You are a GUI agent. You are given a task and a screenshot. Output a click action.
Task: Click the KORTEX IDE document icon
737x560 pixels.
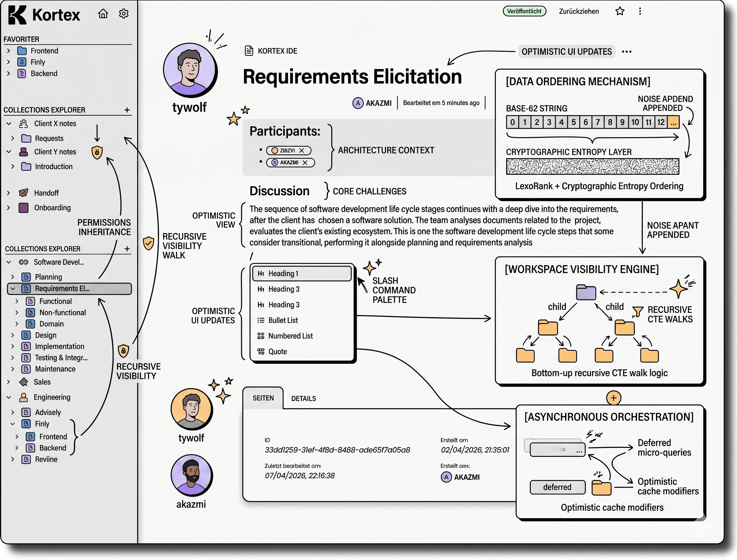[249, 51]
